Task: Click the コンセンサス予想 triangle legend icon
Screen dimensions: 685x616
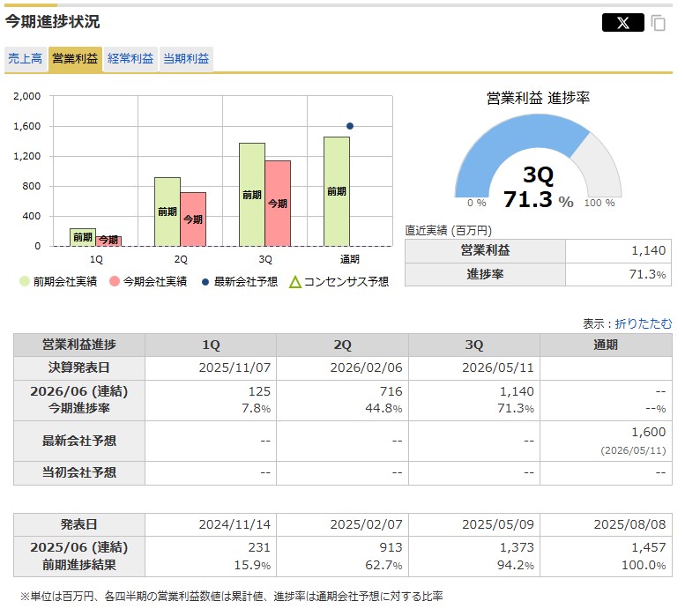Action: [x=295, y=282]
